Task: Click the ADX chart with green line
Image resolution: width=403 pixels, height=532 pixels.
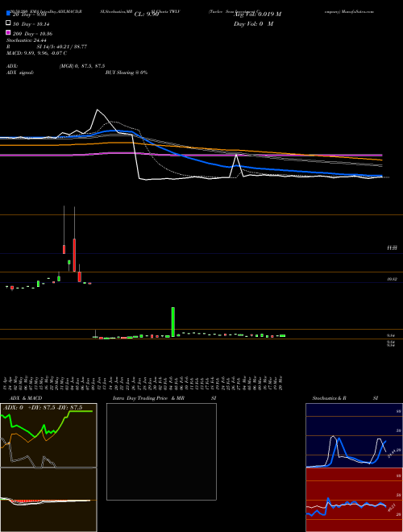Action: click(48, 435)
